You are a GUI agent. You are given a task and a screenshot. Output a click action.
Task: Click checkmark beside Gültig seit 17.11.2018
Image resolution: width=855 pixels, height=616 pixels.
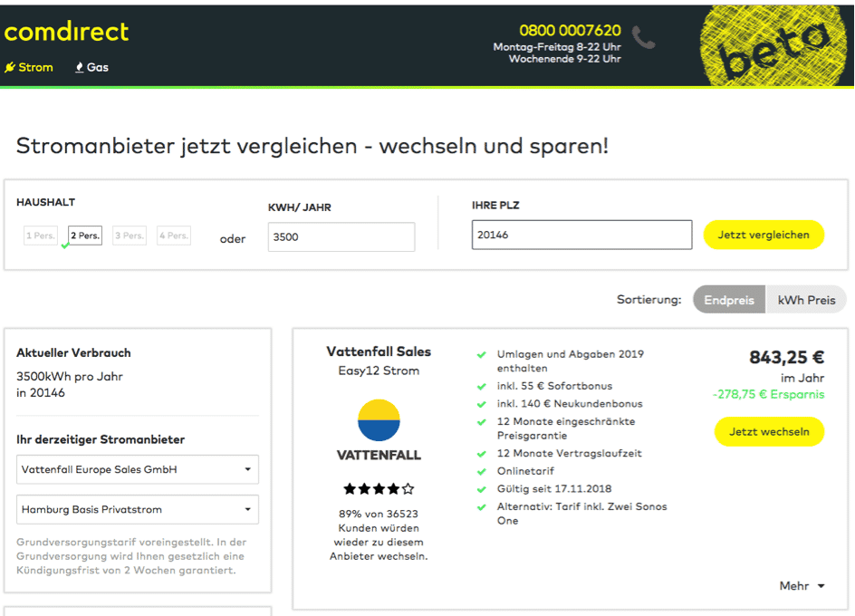[482, 489]
